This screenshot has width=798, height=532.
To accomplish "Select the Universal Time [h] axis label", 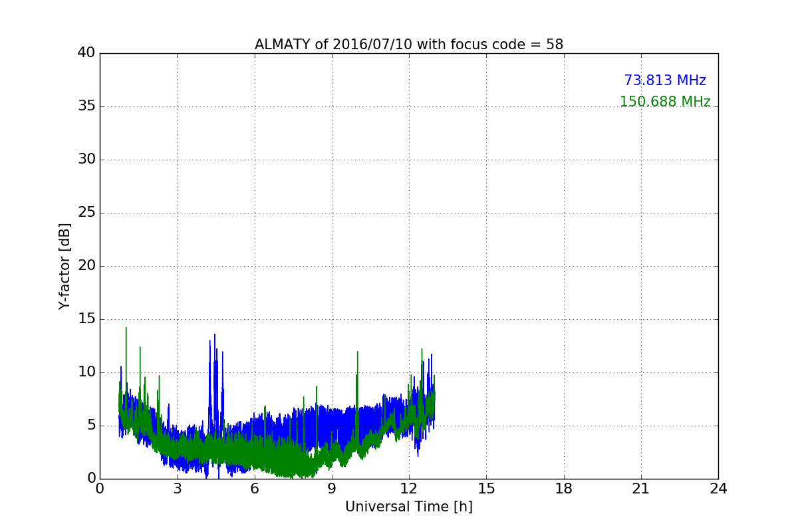I will coord(409,507).
